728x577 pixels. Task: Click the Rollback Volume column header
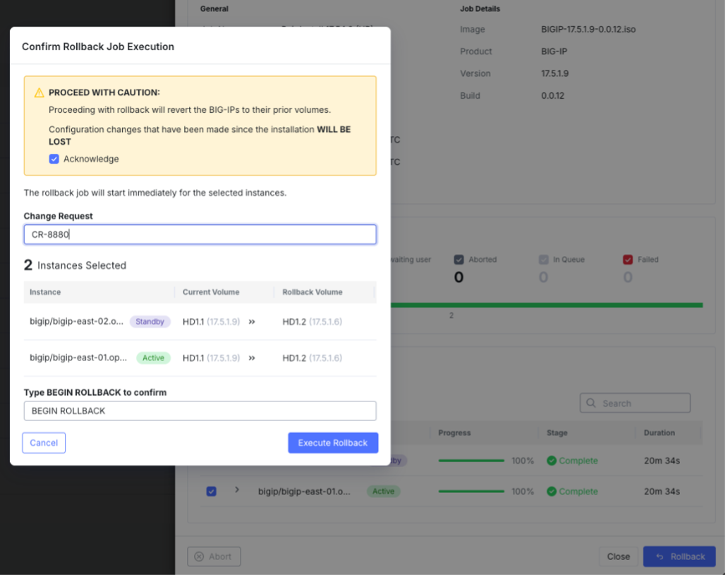pyautogui.click(x=313, y=293)
